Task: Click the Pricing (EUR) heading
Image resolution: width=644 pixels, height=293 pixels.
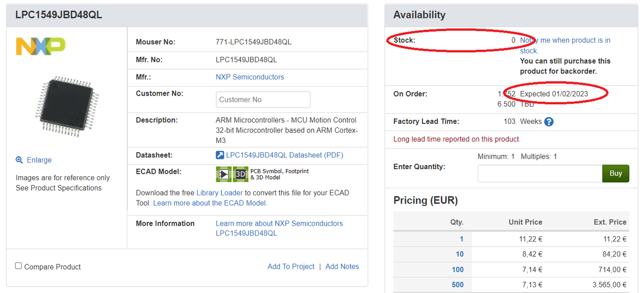Action: point(426,200)
